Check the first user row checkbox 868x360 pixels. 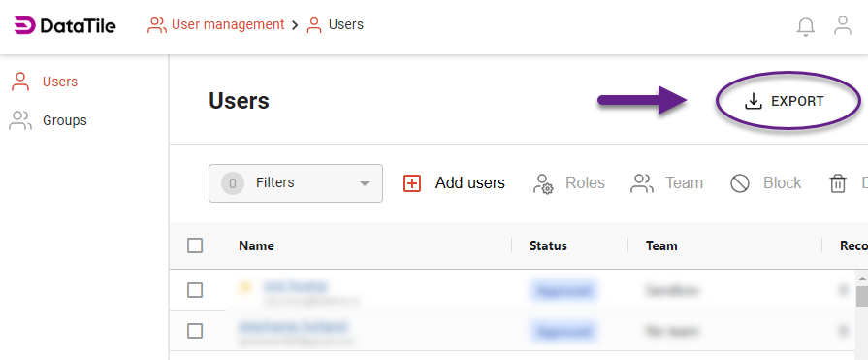(x=195, y=290)
